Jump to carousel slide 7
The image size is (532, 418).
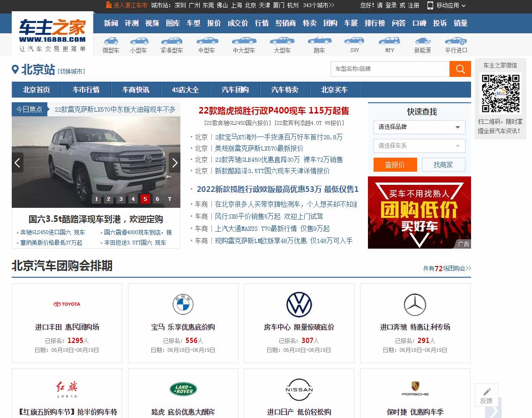click(x=169, y=199)
